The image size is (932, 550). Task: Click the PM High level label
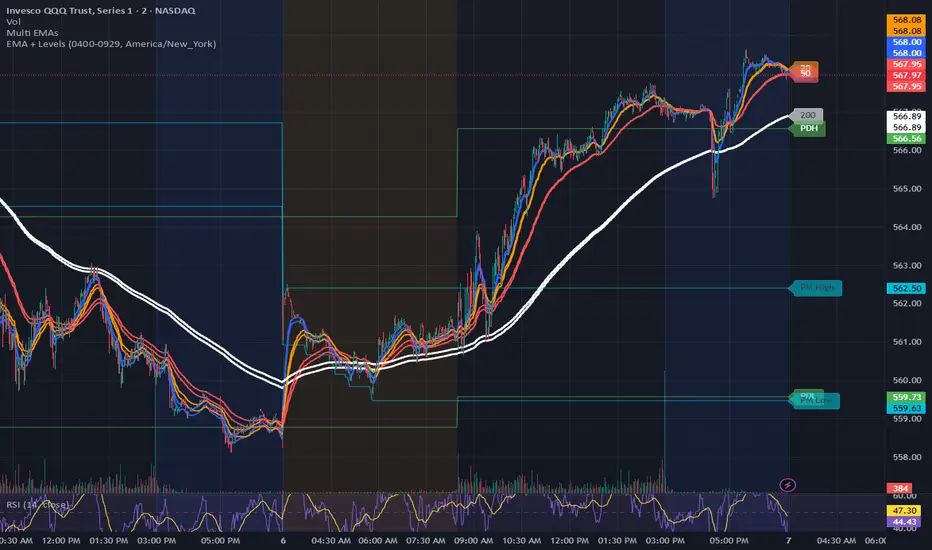[816, 288]
